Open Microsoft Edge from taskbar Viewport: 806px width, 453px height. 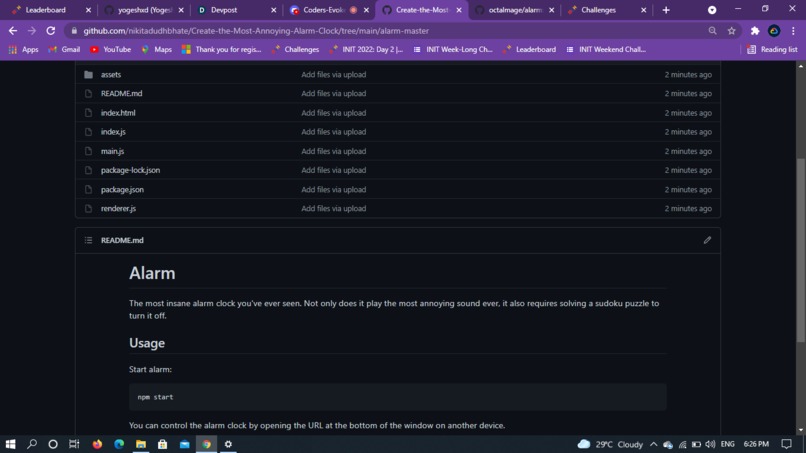pos(119,444)
